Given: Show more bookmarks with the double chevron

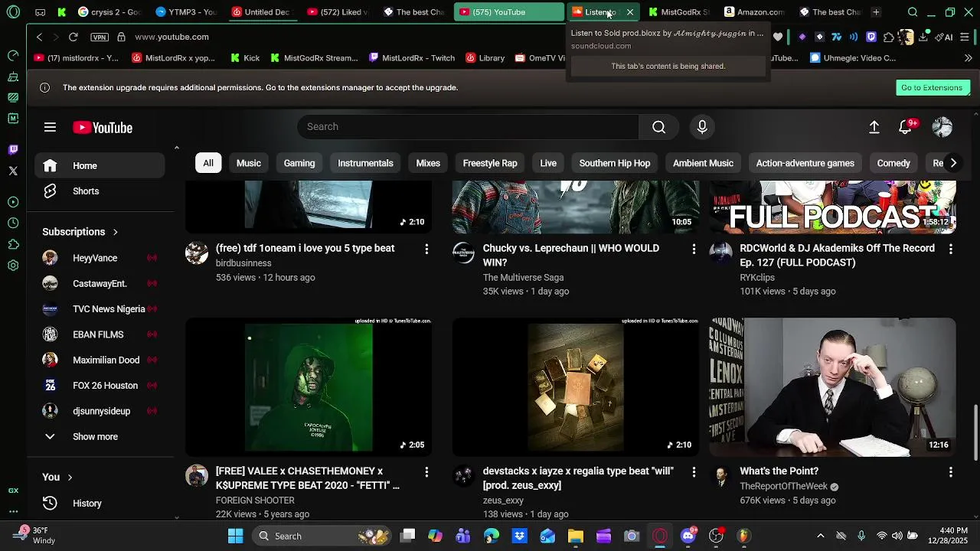Looking at the screenshot, I should point(968,58).
